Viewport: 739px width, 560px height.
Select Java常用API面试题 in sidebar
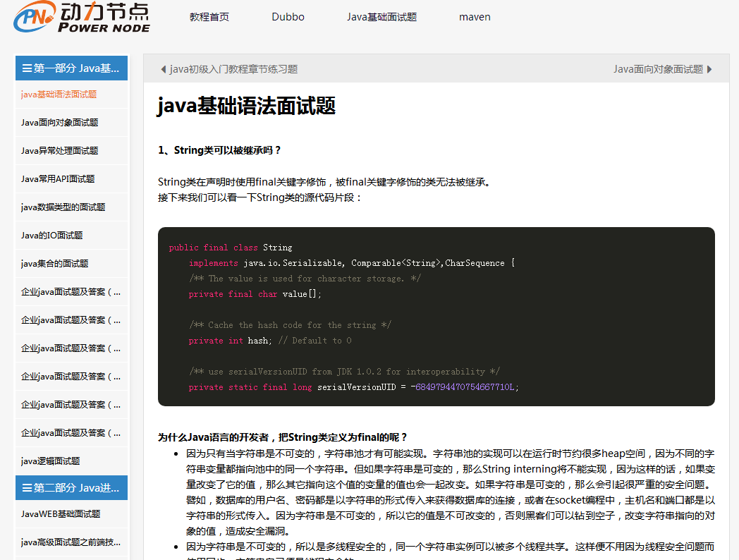point(72,179)
